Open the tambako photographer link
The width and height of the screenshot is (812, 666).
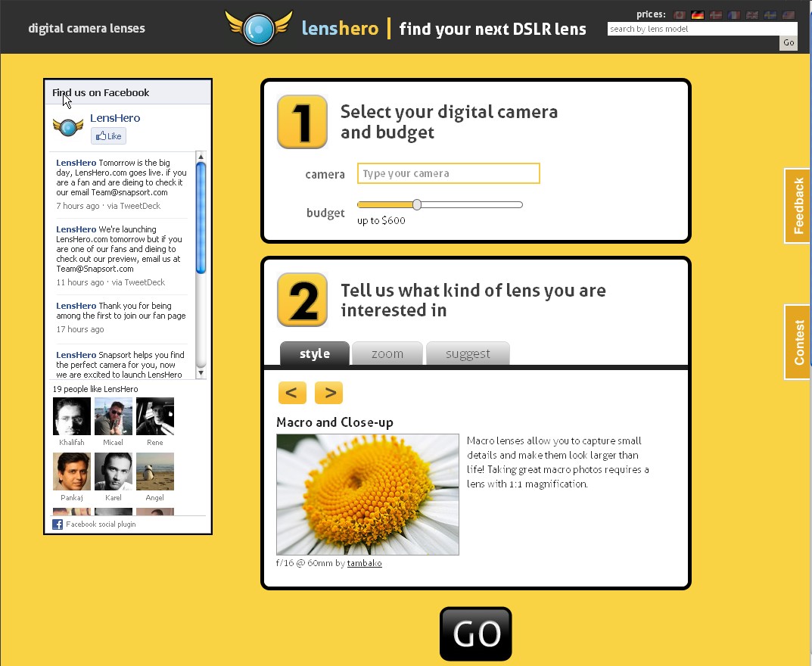[x=364, y=563]
